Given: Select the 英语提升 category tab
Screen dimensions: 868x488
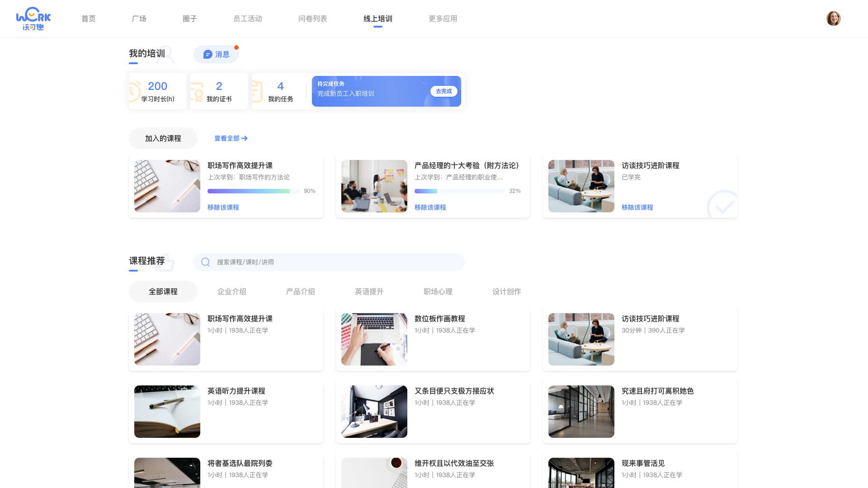Looking at the screenshot, I should [x=368, y=291].
